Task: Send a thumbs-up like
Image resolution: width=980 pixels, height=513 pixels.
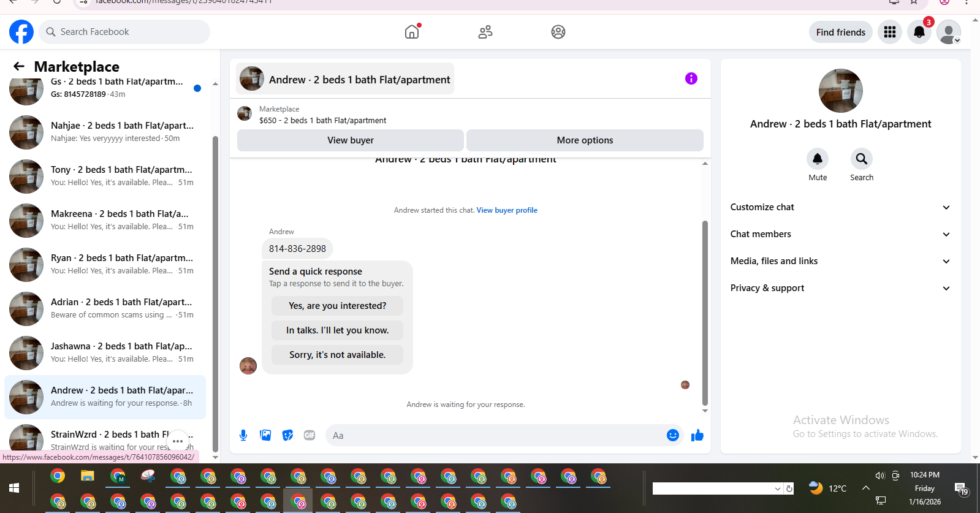Action: point(697,435)
